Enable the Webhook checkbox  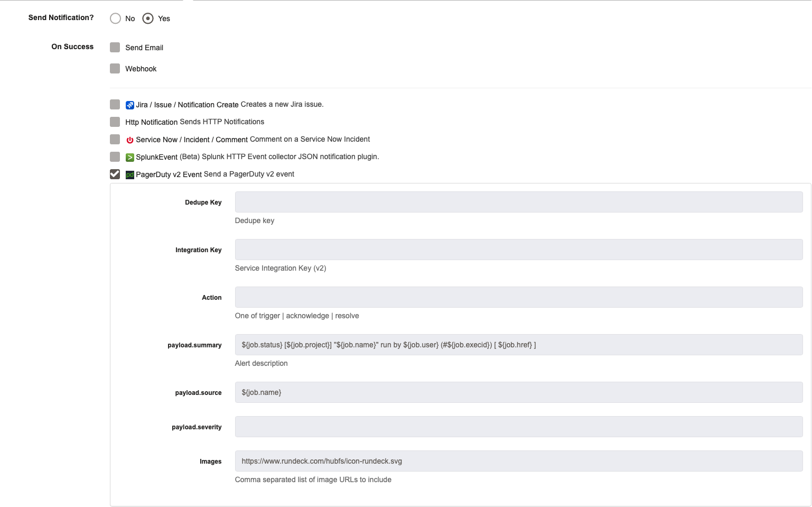pyautogui.click(x=115, y=69)
